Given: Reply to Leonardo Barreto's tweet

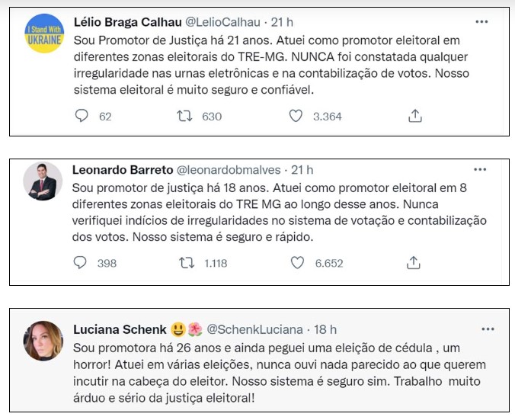Looking at the screenshot, I should pyautogui.click(x=82, y=263).
